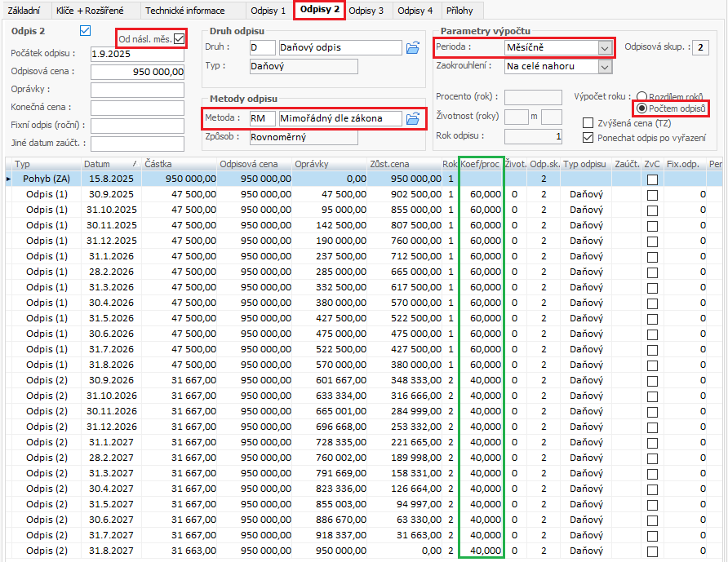Click the date cell 31.1.2027
This screenshot has height=562, width=728.
tap(112, 442)
